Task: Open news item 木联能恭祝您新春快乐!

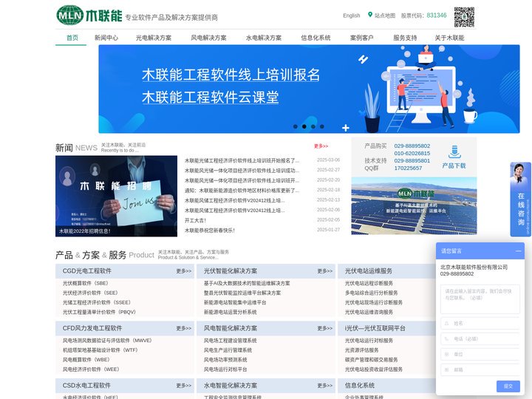Action: (x=210, y=231)
